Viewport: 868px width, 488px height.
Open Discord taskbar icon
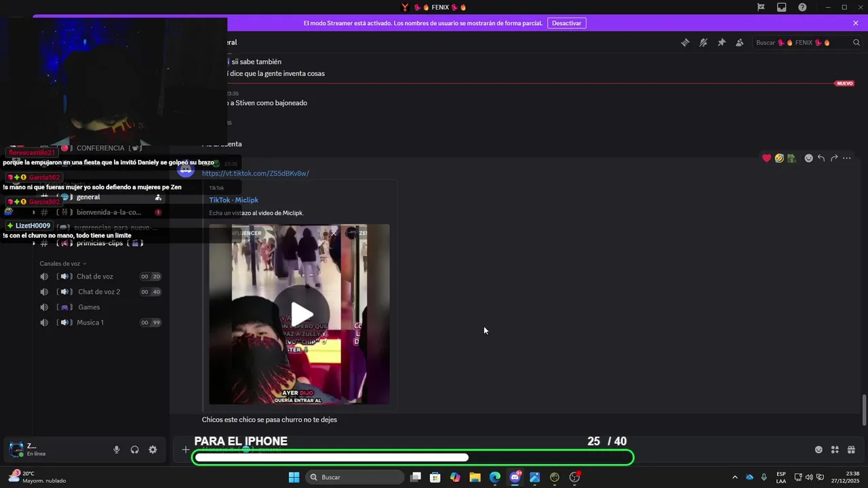515,477
